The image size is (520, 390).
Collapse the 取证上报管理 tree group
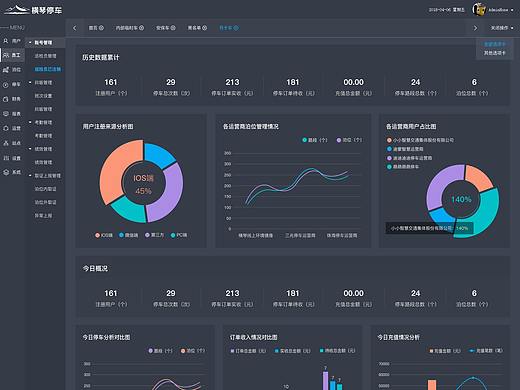coord(30,175)
